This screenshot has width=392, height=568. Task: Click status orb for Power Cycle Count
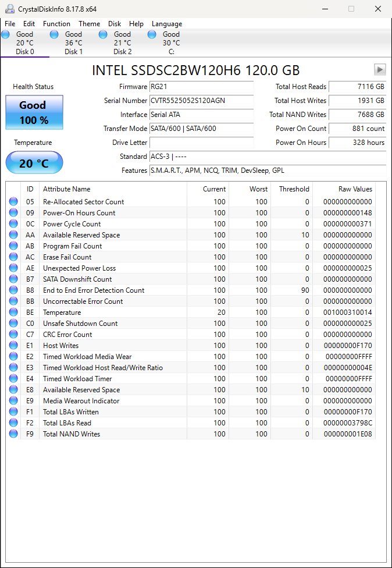pyautogui.click(x=13, y=223)
